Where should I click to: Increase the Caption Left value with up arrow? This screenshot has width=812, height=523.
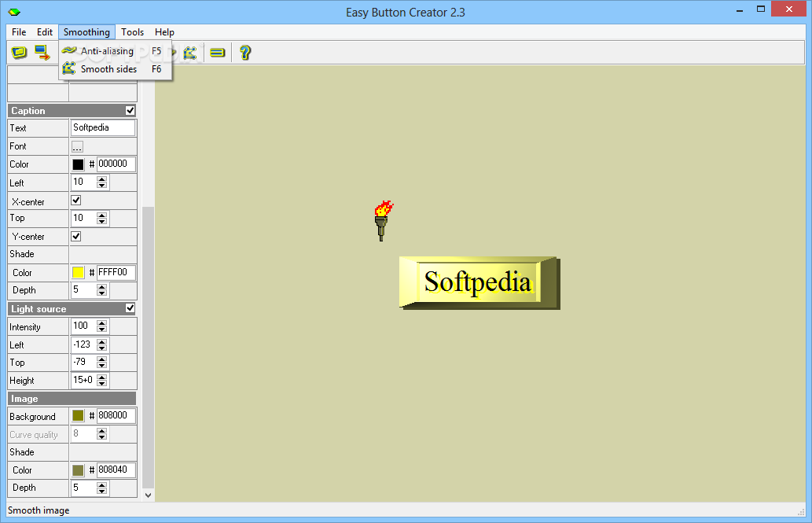[102, 179]
